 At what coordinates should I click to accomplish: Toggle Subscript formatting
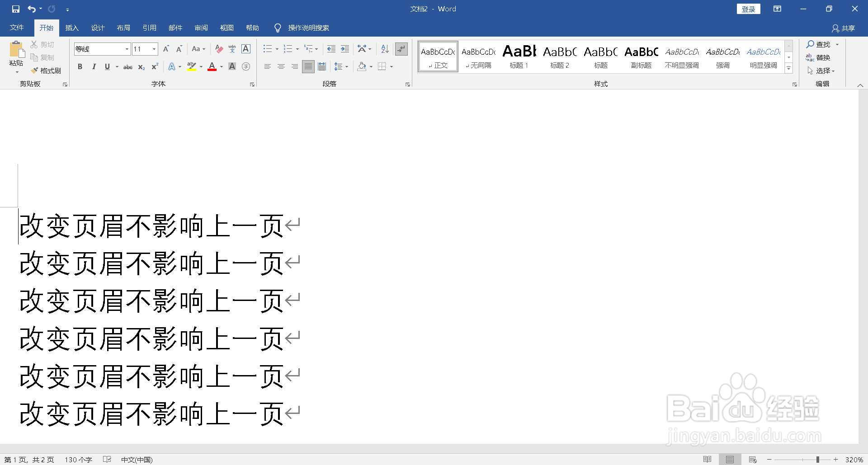pyautogui.click(x=142, y=66)
